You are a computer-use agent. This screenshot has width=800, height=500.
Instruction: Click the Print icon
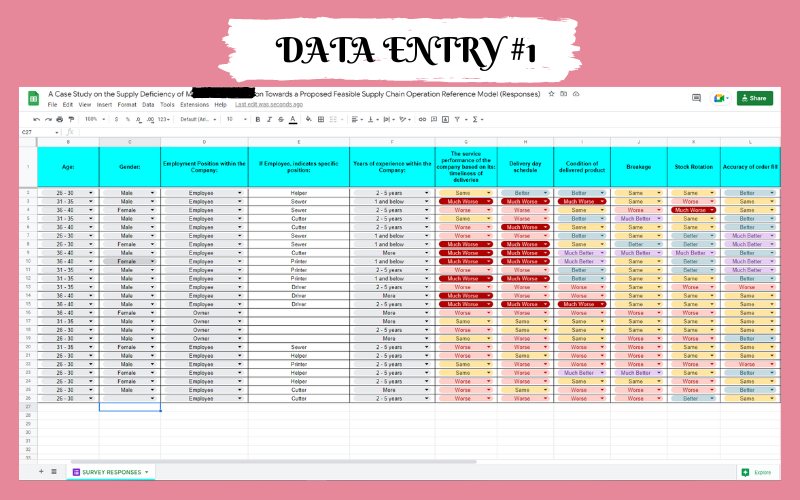[59, 119]
